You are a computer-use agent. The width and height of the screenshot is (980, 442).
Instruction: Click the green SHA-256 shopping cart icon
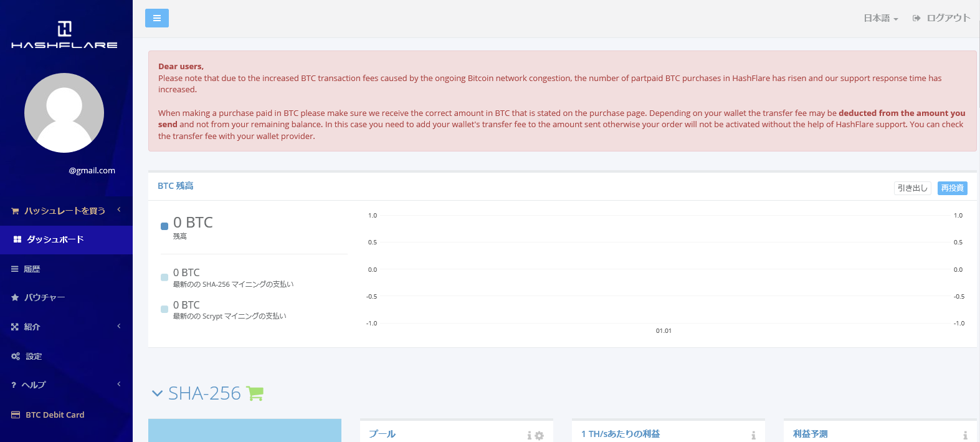pyautogui.click(x=255, y=393)
